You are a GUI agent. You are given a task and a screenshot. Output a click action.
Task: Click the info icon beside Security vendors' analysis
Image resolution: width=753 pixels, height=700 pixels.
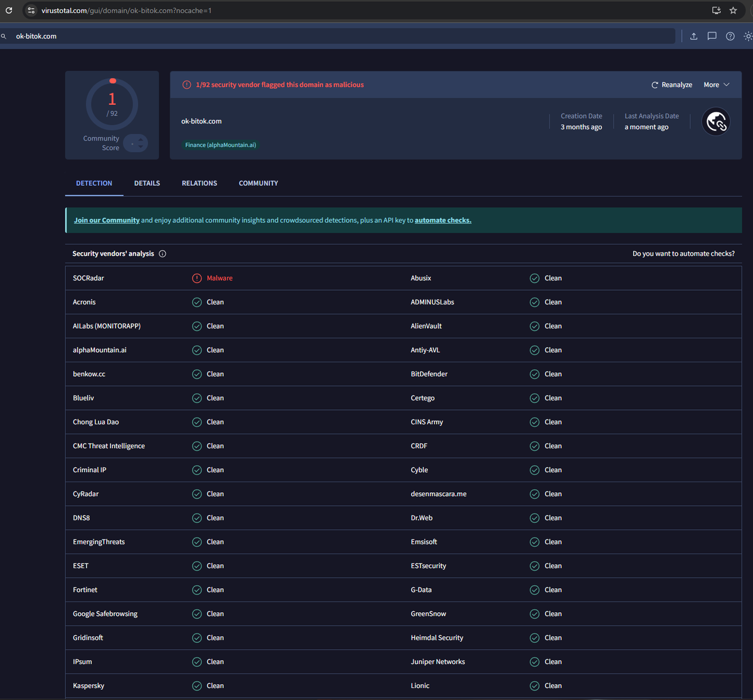[x=163, y=254]
